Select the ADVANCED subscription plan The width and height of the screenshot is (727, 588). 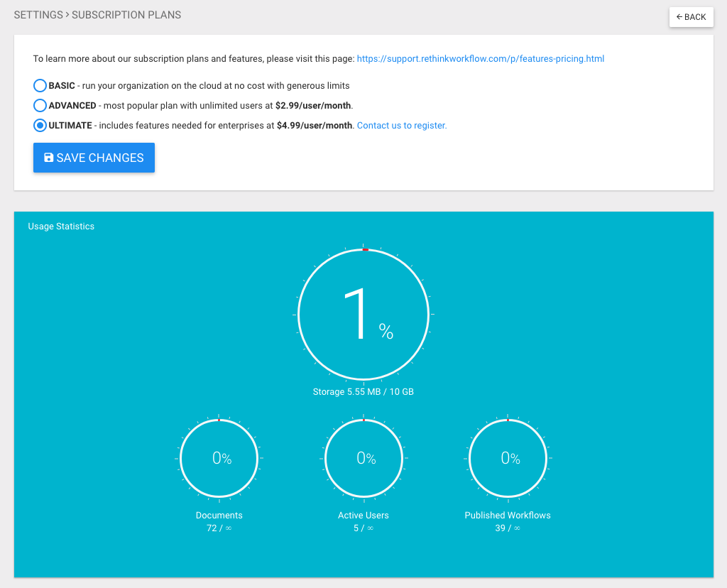(40, 105)
